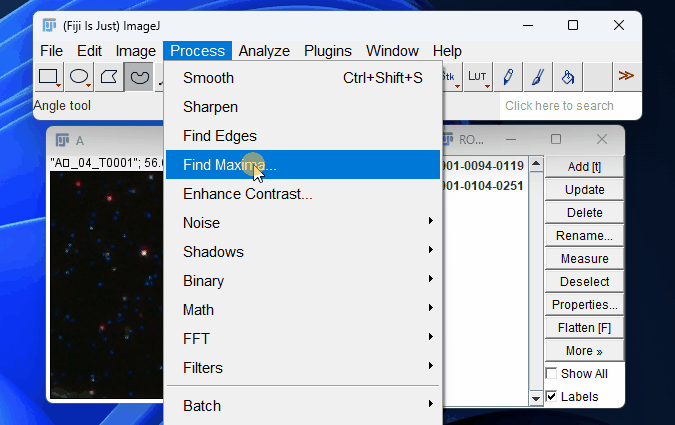The image size is (675, 425).
Task: Uncheck the Labels checkbox
Action: 552,397
